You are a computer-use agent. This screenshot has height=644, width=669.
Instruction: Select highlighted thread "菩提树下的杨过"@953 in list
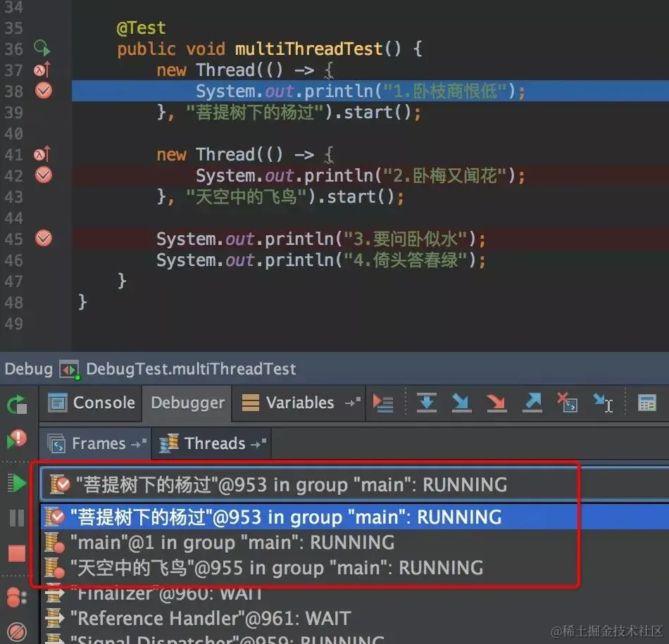tap(355, 517)
